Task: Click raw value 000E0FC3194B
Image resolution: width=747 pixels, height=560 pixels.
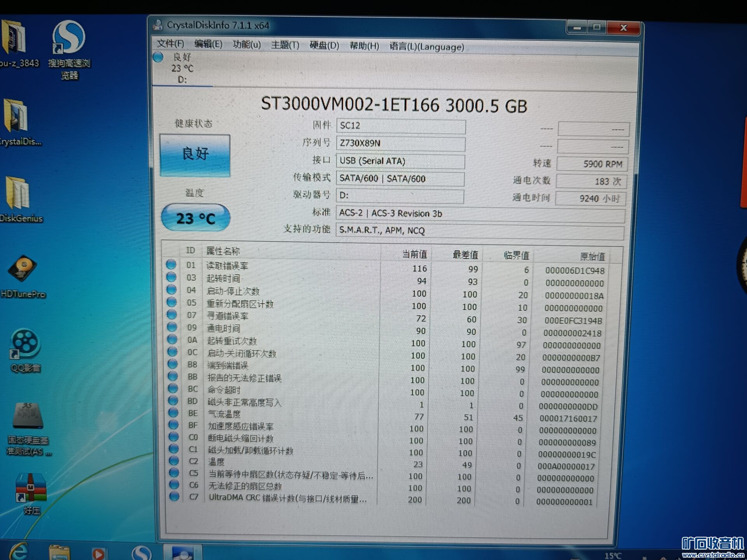Action: click(x=573, y=320)
